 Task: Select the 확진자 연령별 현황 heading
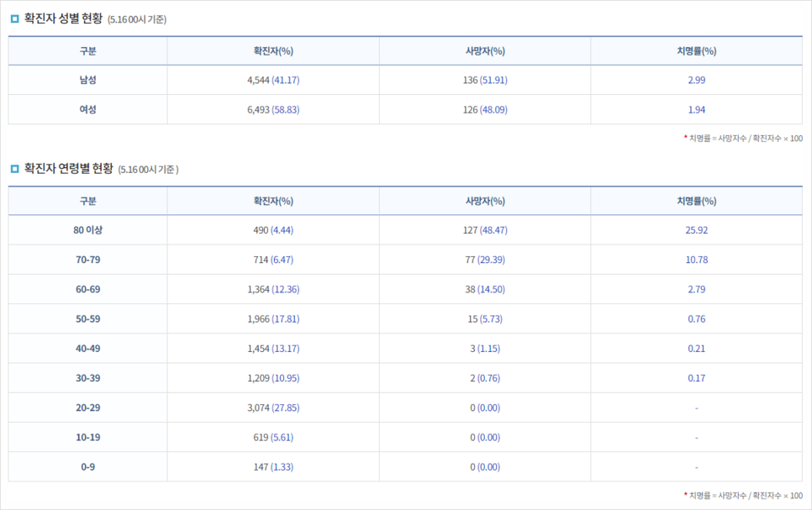pos(68,169)
